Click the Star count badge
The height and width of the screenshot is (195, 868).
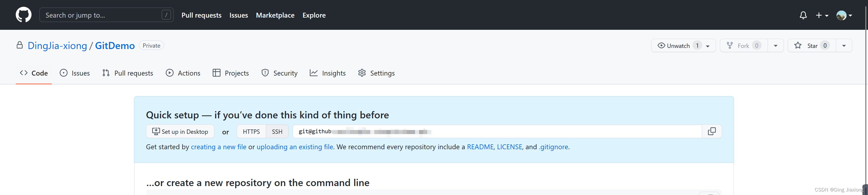[825, 45]
